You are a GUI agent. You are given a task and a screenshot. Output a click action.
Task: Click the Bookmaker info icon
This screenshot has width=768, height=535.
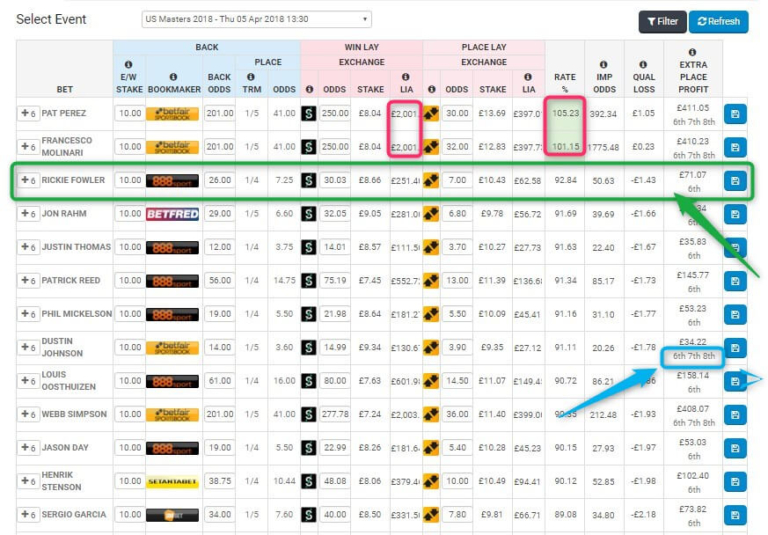(x=173, y=77)
